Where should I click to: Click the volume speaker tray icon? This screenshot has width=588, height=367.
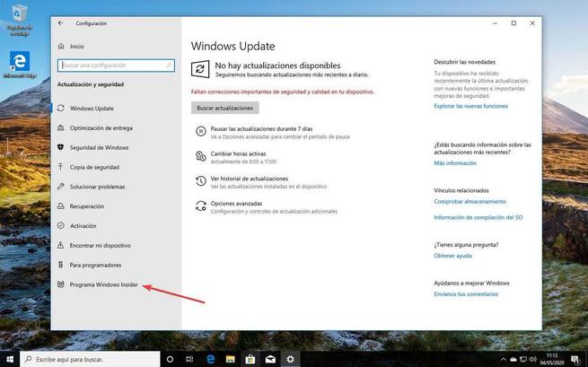coord(532,359)
